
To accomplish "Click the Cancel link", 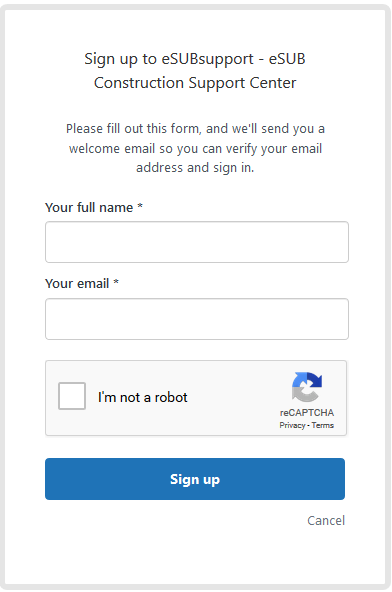I will 326,521.
